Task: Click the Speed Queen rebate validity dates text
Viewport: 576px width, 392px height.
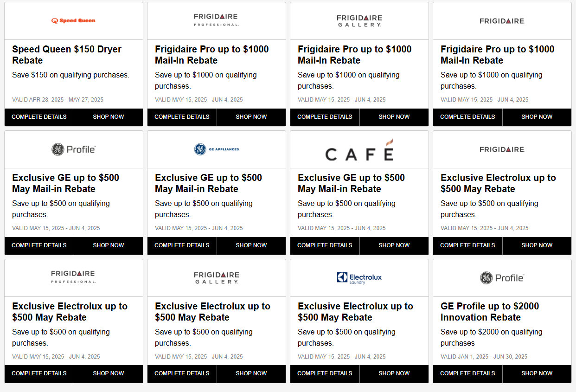Action: (58, 100)
